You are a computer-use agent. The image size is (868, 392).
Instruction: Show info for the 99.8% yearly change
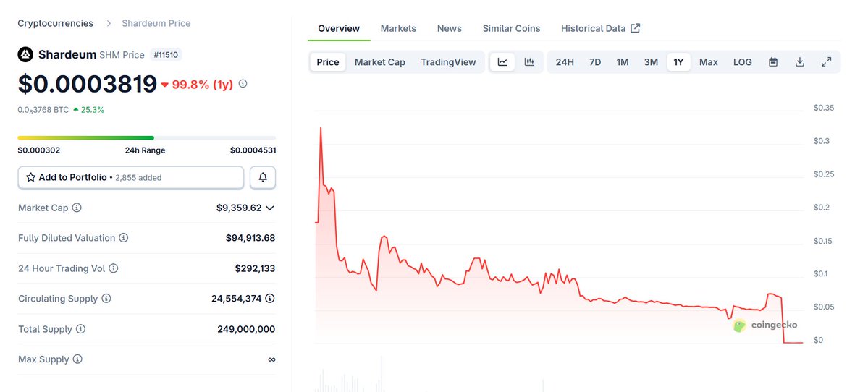(x=243, y=84)
